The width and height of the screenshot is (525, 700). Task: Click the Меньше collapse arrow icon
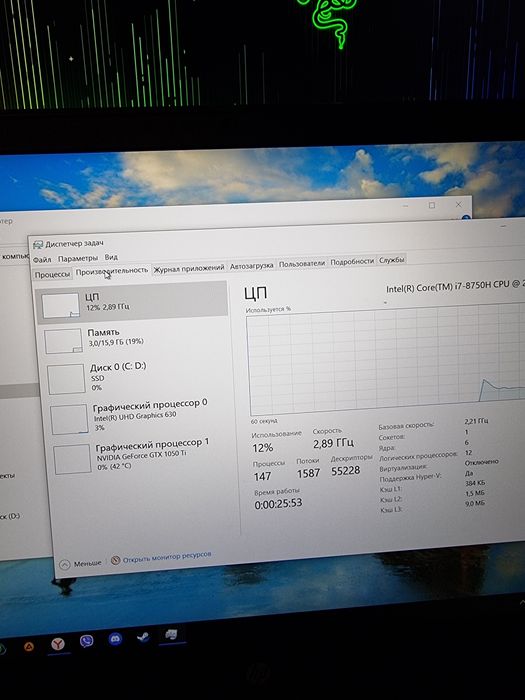(65, 564)
